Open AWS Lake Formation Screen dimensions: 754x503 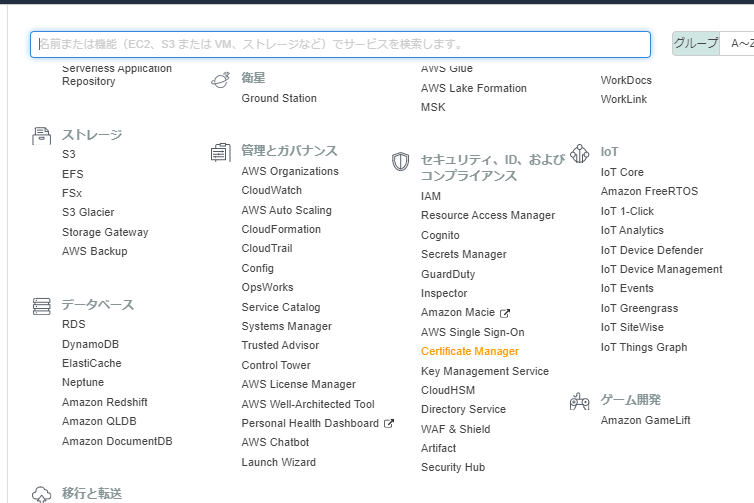pos(474,88)
